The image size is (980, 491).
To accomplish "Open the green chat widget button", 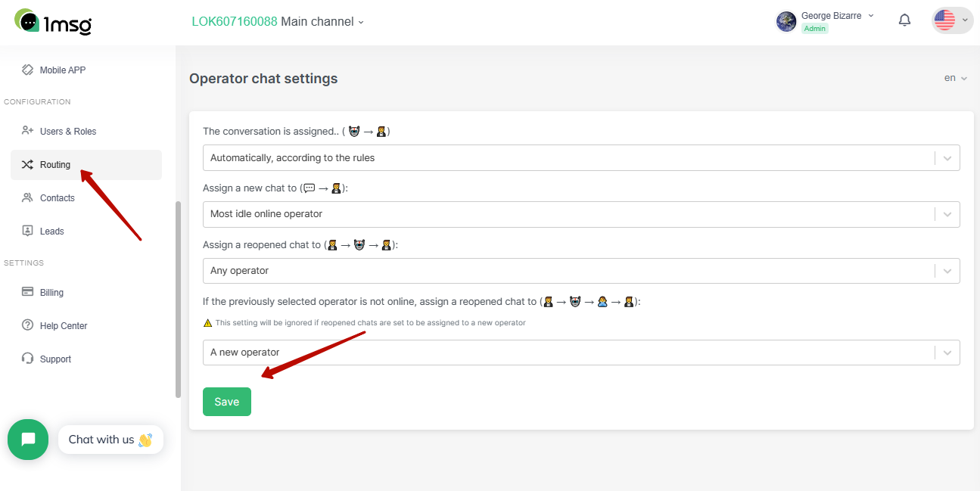I will coord(28,440).
